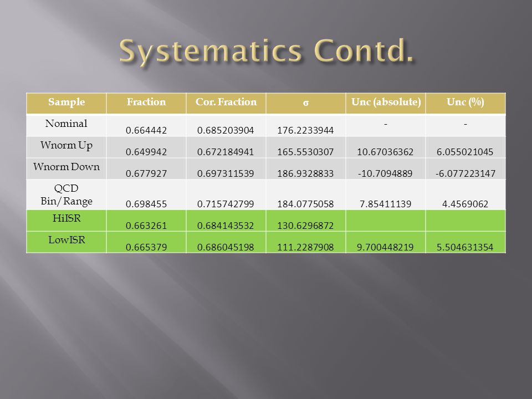Image resolution: width=532 pixels, height=399 pixels.
Task: Select percent value 4.4569062
Action: [x=465, y=204]
